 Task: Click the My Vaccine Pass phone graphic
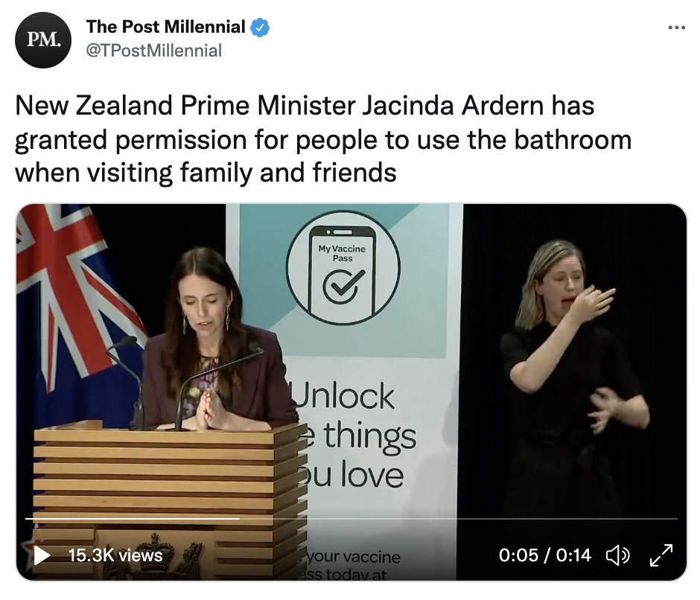pyautogui.click(x=343, y=268)
